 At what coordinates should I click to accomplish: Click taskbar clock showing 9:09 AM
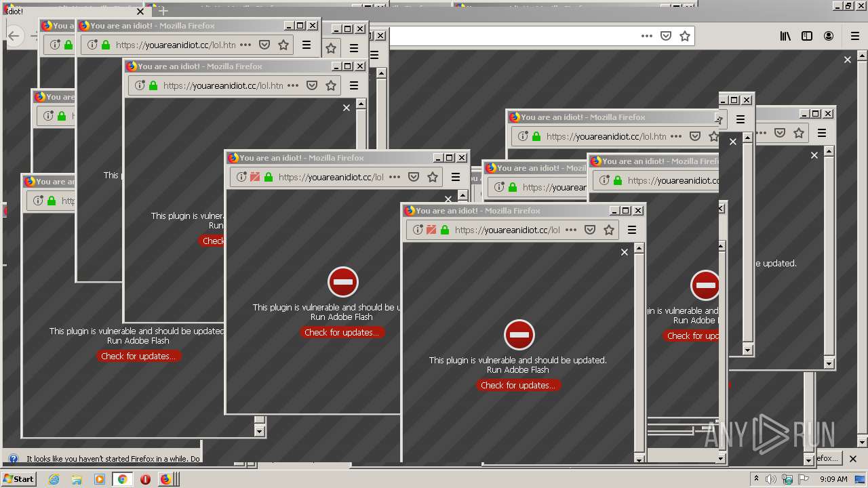833,479
